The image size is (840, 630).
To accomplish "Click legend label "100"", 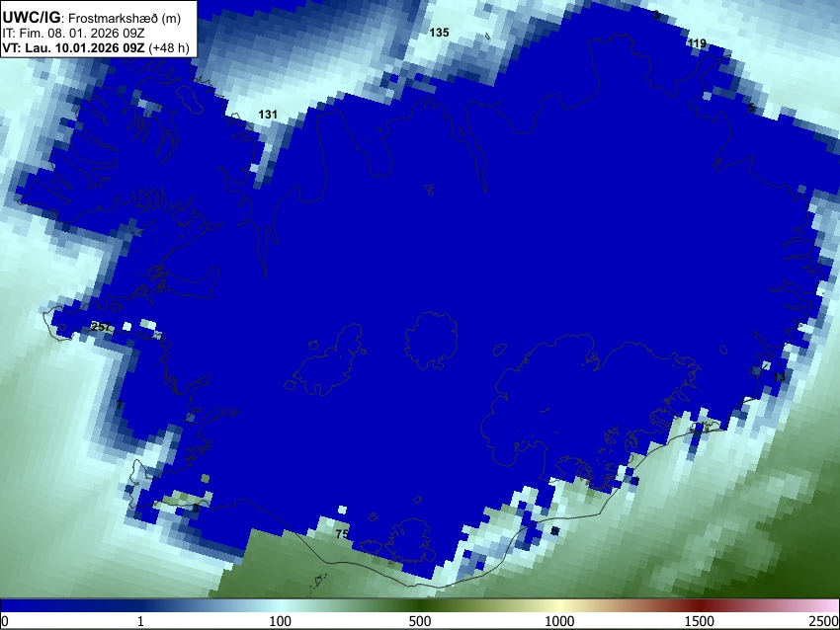I will pos(281,621).
